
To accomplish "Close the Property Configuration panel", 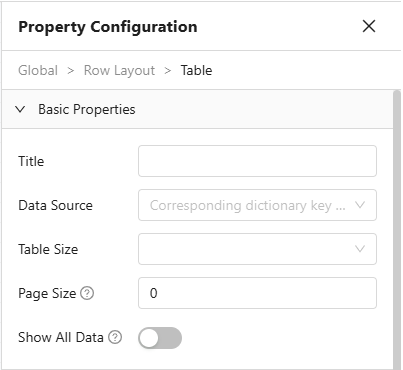I will click(x=369, y=26).
